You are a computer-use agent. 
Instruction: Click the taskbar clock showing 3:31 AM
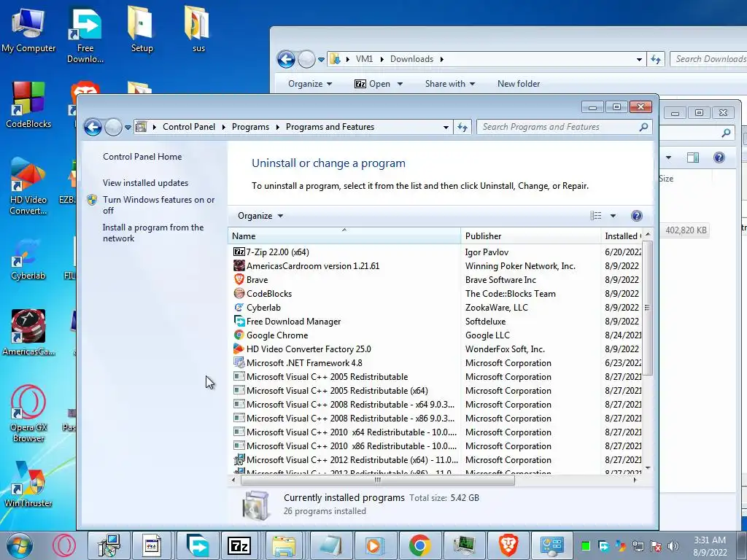[x=710, y=546]
